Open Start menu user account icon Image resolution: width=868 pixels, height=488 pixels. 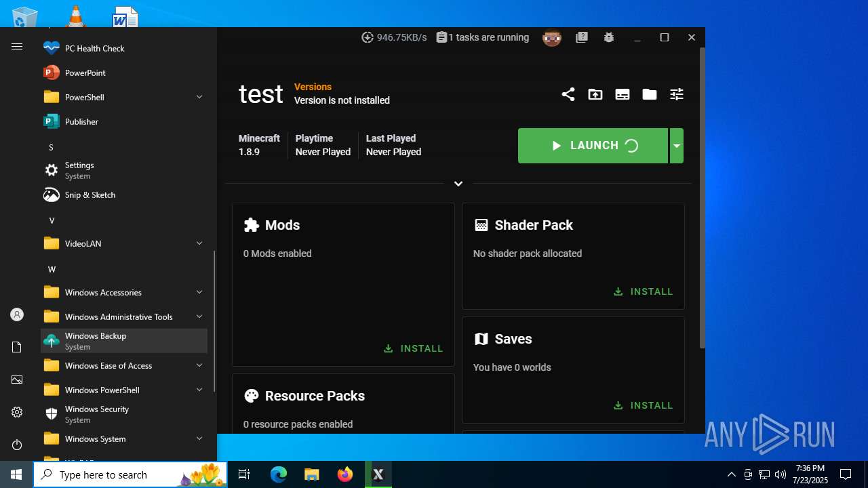tap(17, 314)
